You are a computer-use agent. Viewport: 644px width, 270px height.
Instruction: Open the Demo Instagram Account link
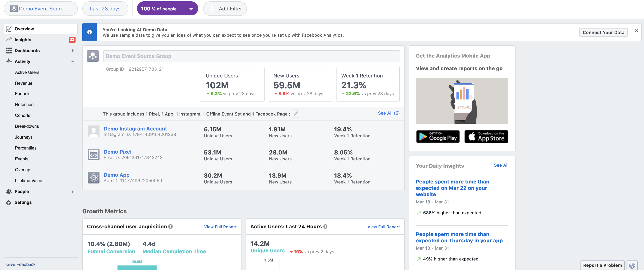tap(135, 129)
